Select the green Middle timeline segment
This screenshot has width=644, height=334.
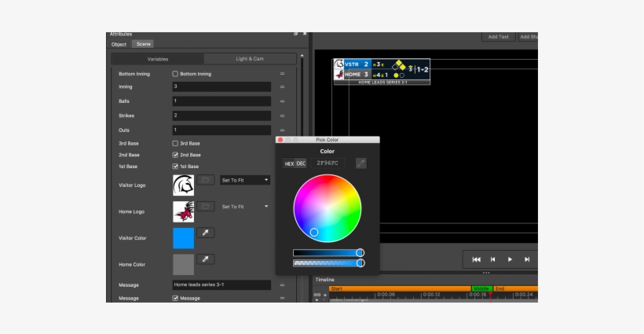point(481,288)
